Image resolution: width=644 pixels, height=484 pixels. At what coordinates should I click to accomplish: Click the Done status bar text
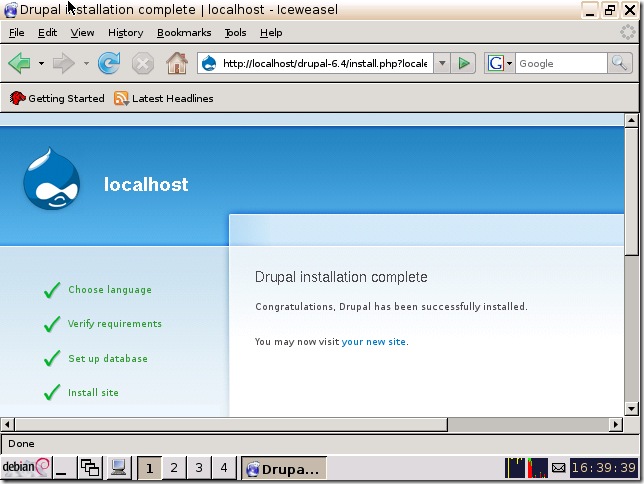tap(21, 444)
